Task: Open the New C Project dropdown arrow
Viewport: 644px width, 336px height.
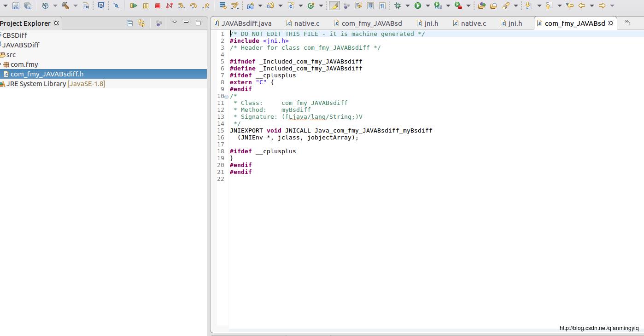Action: pyautogui.click(x=260, y=6)
